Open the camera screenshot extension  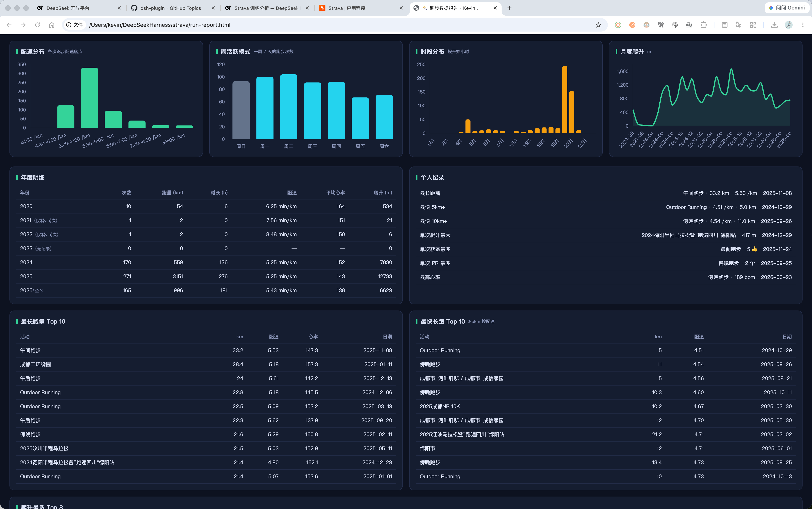pyautogui.click(x=689, y=25)
